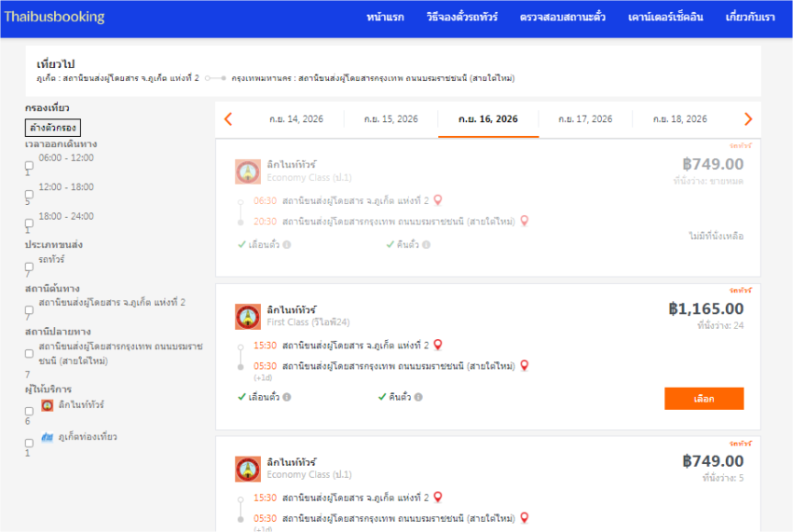Select the ก.ย. 18, 2026 date tab
Viewport: 793px width, 532px height.
click(679, 119)
